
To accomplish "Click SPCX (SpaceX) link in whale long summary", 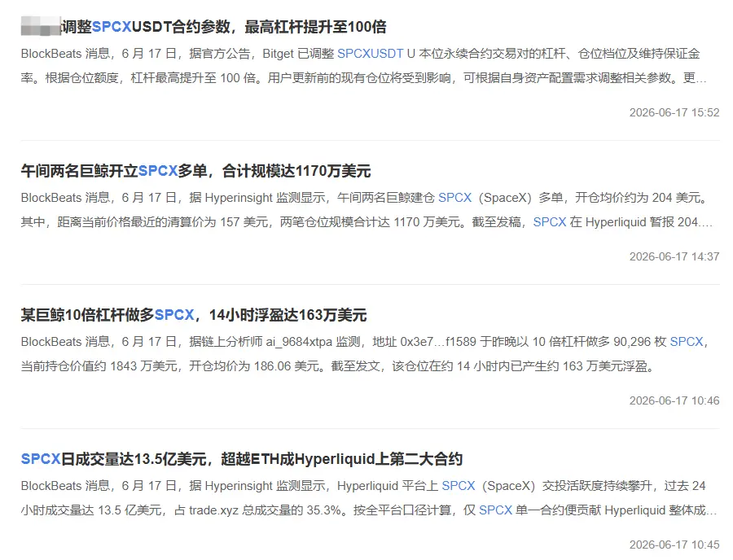I will 454,198.
